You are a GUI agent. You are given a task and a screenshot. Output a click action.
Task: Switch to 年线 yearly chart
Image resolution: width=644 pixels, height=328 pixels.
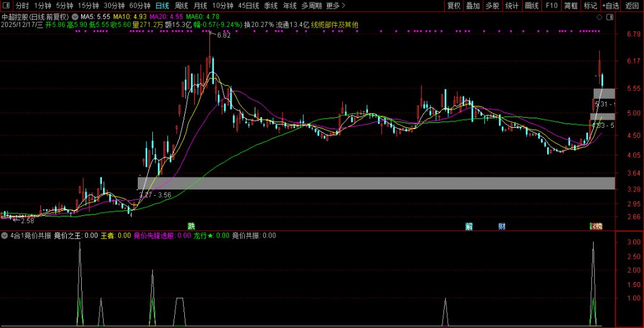[289, 6]
